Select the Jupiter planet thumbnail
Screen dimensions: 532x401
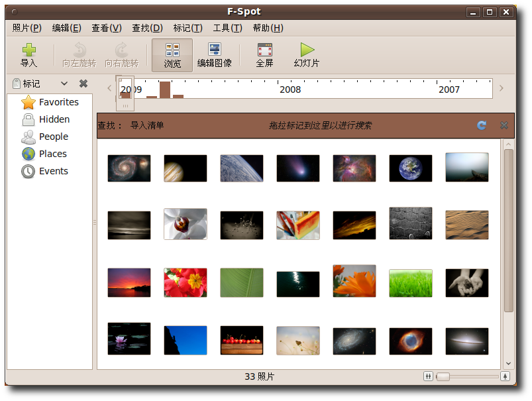coord(186,168)
